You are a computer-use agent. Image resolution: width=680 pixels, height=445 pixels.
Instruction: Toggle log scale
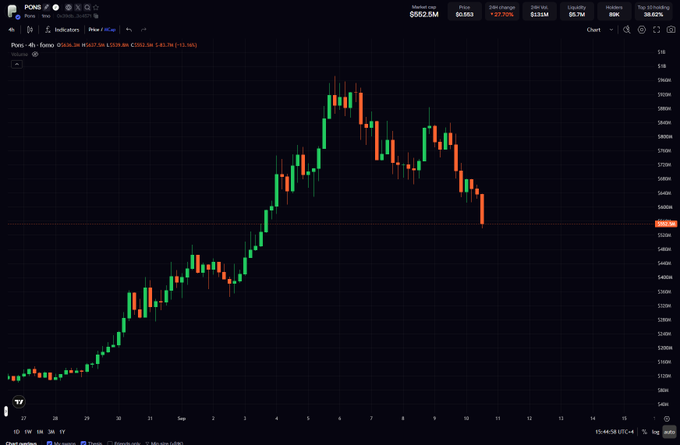click(x=655, y=432)
